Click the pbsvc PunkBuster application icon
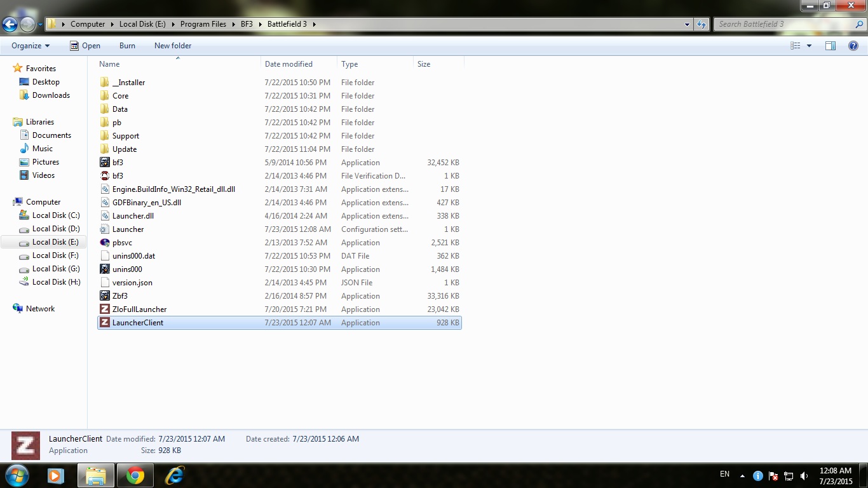Screen dimensions: 868x488 tap(105, 243)
